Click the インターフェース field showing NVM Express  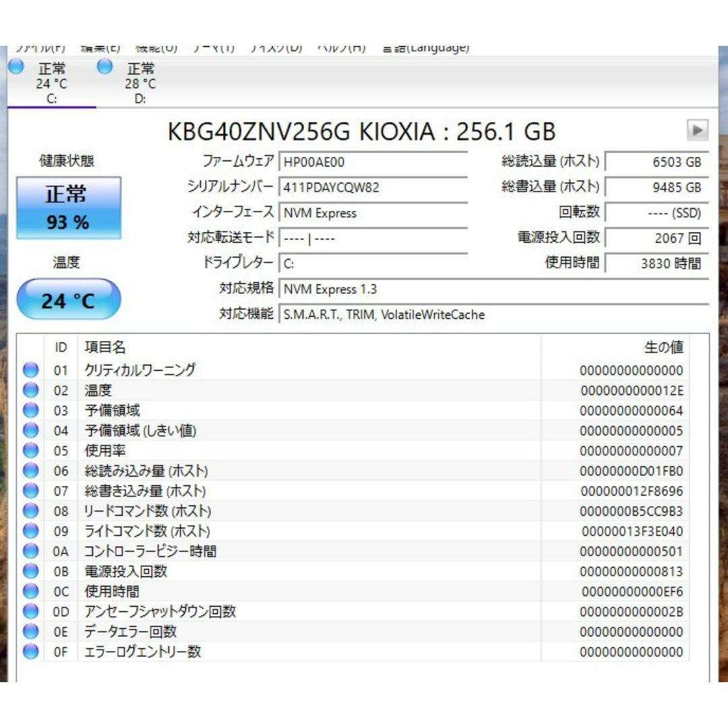(373, 213)
